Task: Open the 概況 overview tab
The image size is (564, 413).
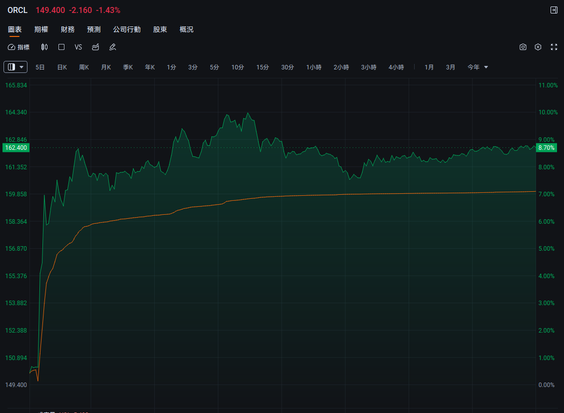Action: click(x=186, y=30)
